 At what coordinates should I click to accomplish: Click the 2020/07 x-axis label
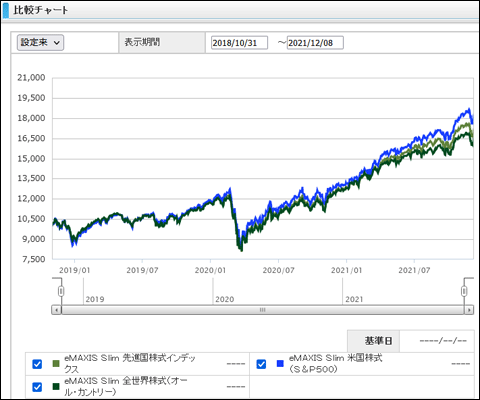[x=278, y=270]
